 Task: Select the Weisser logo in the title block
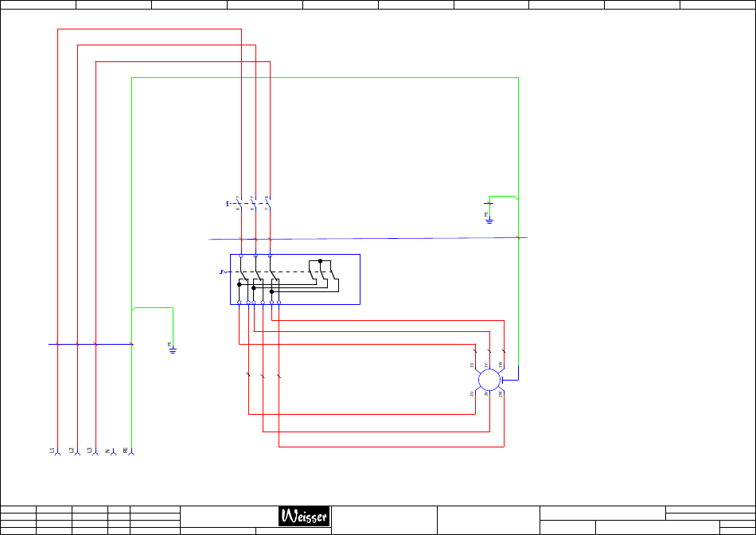click(x=304, y=516)
